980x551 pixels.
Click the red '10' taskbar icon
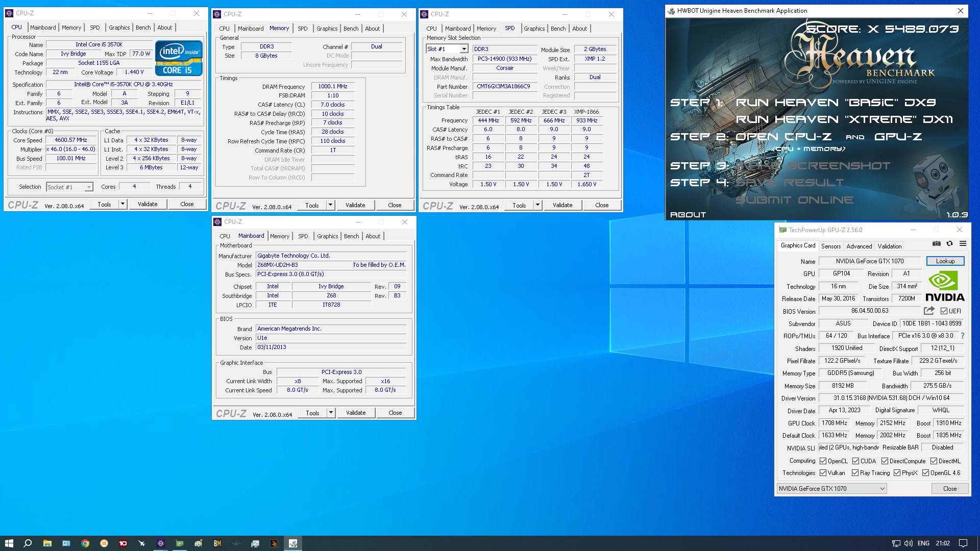[123, 543]
